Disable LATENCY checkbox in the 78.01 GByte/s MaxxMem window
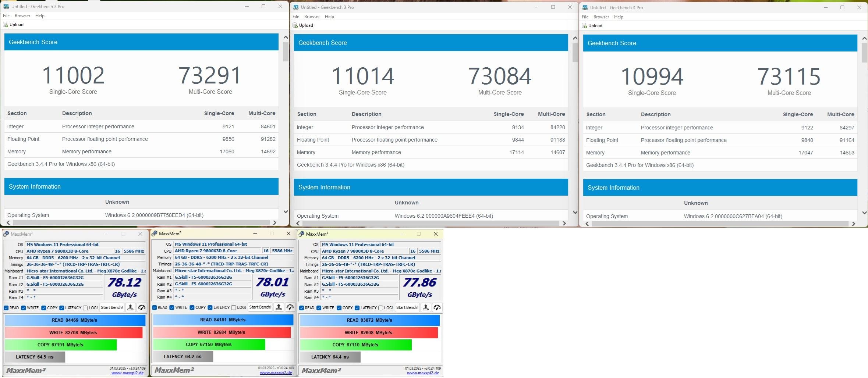 (x=210, y=307)
